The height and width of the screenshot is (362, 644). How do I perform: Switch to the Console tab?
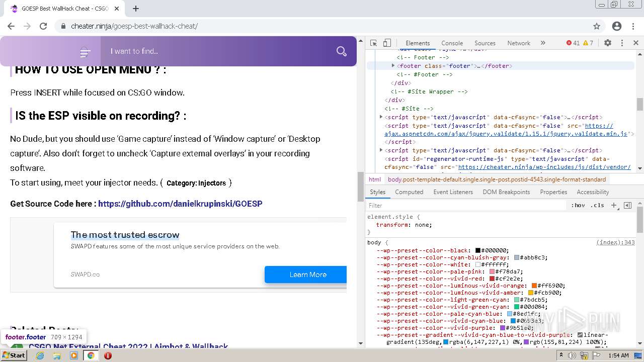coord(452,43)
